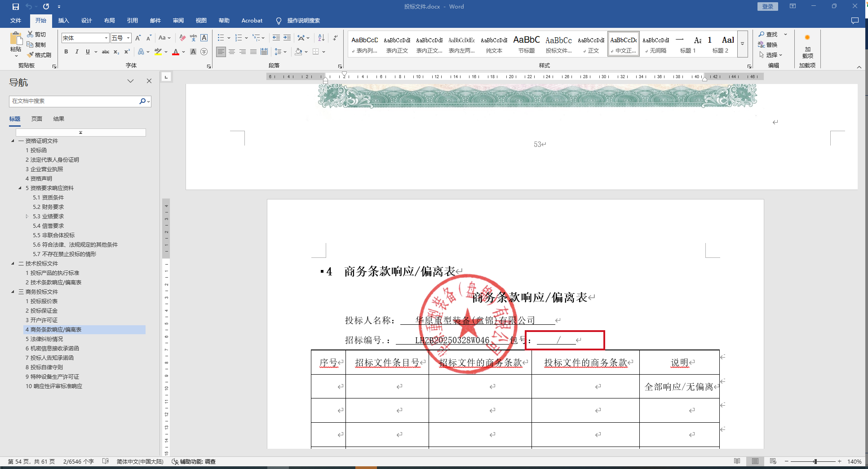Open the font name dropdown (宋体)
The width and height of the screenshot is (868, 469).
click(x=106, y=38)
